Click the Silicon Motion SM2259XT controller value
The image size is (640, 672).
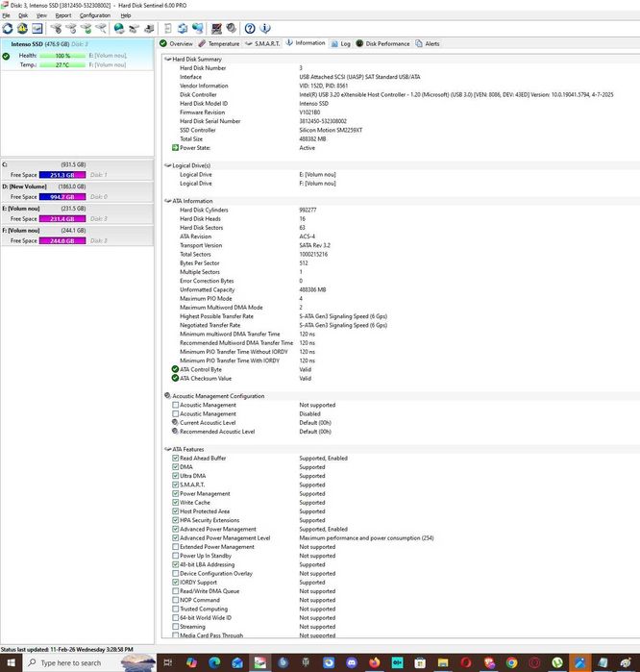tap(331, 131)
